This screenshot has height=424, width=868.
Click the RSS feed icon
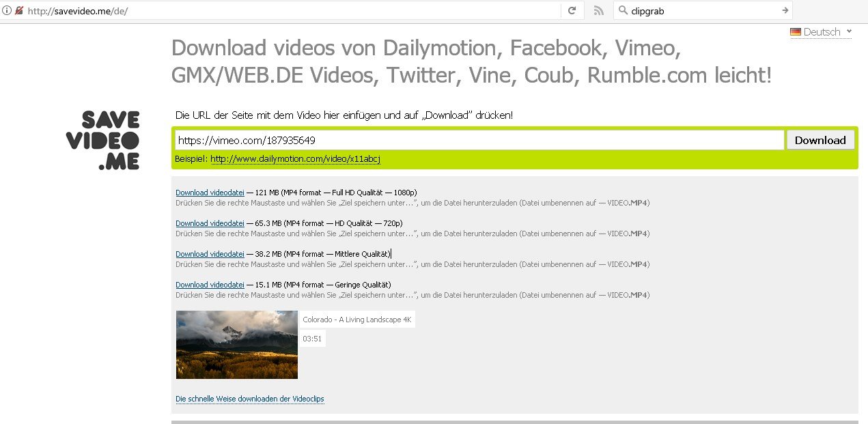(598, 11)
